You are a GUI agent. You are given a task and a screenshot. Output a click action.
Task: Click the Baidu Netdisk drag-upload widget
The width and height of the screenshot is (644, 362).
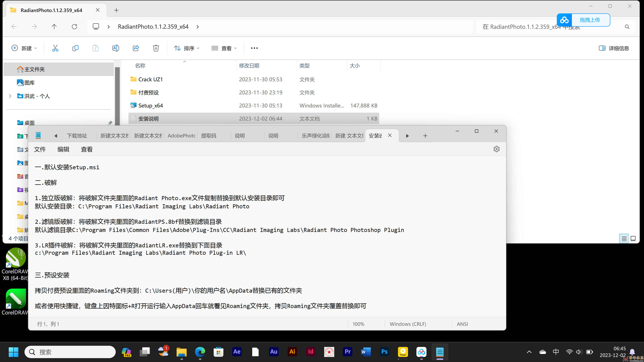[583, 20]
